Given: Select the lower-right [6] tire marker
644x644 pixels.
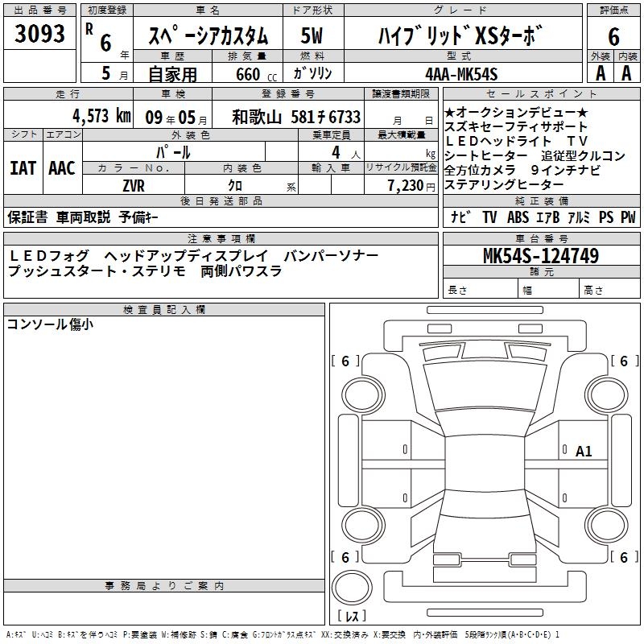Looking at the screenshot, I should 624,557.
